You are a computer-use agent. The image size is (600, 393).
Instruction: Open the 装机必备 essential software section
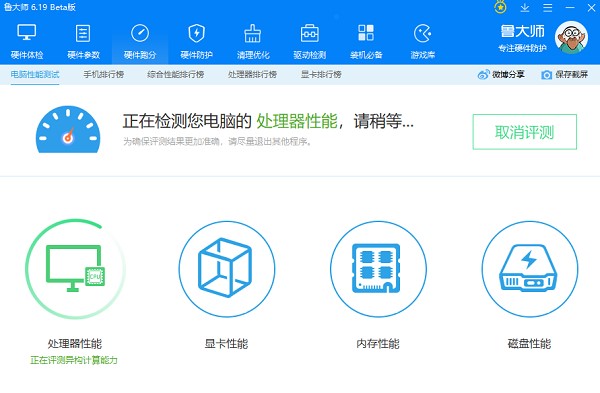pyautogui.click(x=366, y=42)
